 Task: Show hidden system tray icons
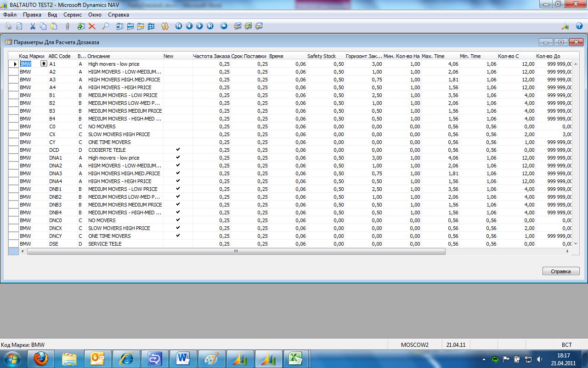(484, 359)
